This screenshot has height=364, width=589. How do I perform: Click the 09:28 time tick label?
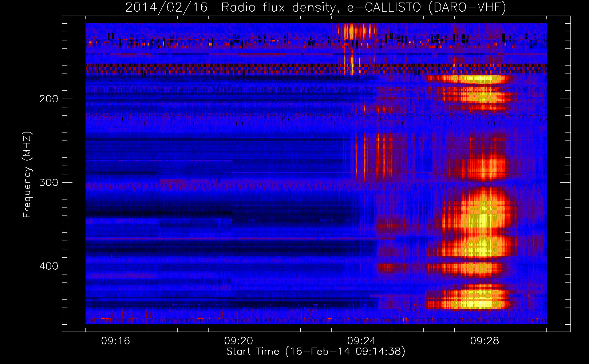[485, 341]
